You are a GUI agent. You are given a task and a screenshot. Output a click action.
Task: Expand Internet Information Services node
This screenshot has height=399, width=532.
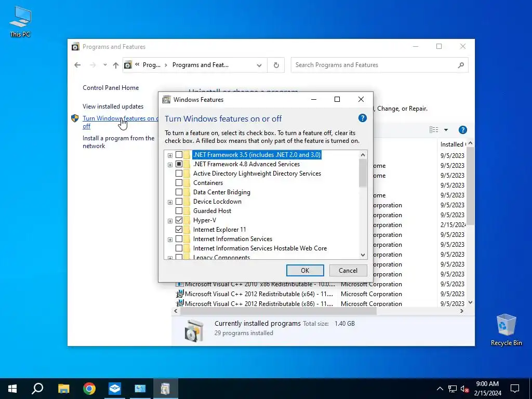click(x=170, y=240)
